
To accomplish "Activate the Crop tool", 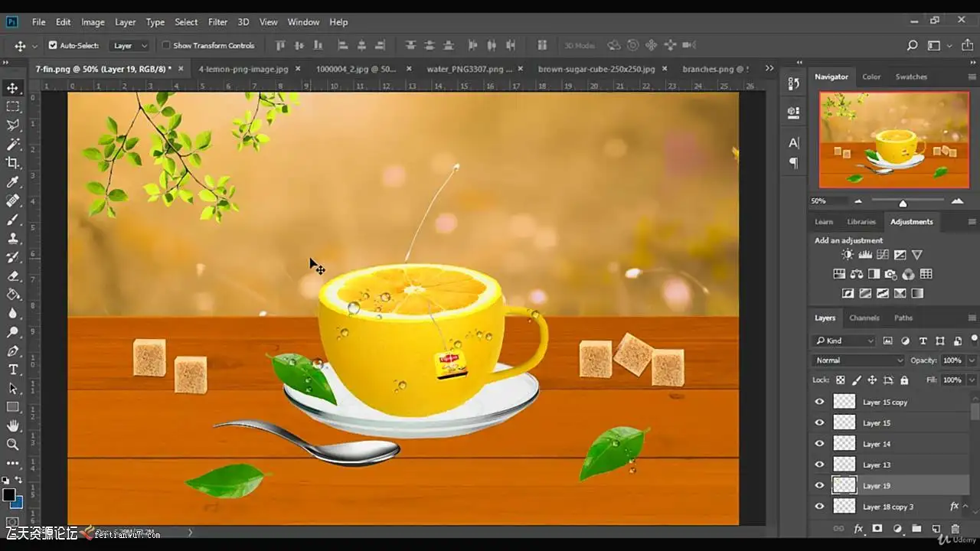I will point(13,163).
